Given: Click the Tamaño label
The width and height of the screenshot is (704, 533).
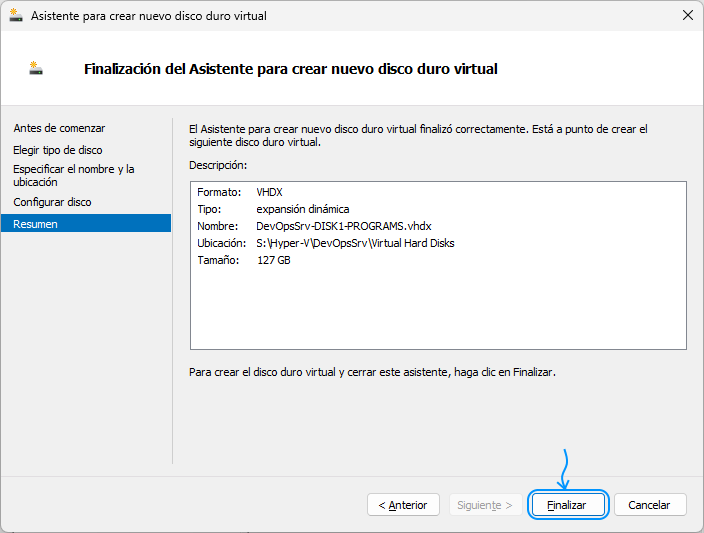Looking at the screenshot, I should tap(218, 260).
